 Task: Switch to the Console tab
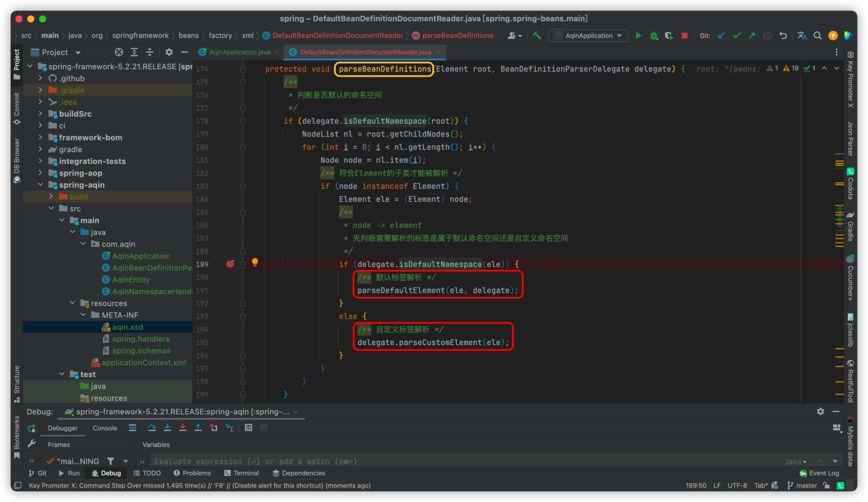105,428
